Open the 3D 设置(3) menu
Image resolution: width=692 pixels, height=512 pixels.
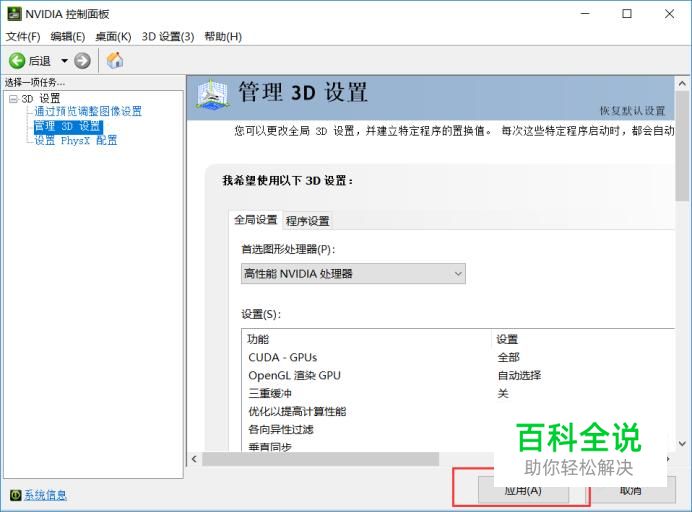[x=168, y=37]
